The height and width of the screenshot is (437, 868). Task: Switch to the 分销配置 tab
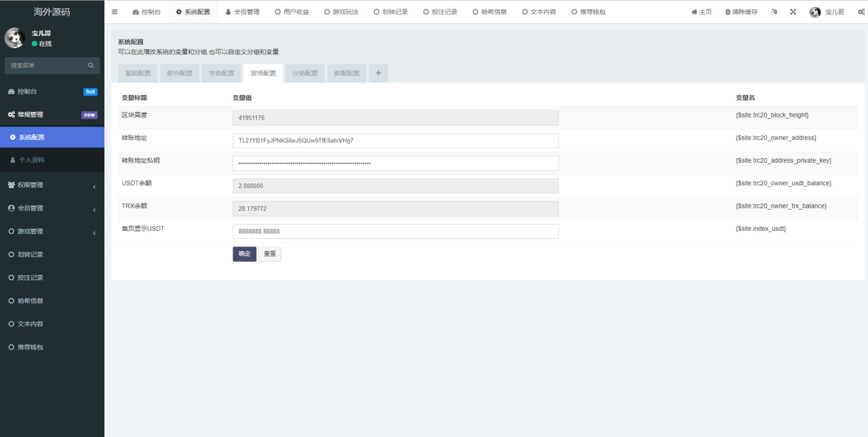tap(304, 73)
